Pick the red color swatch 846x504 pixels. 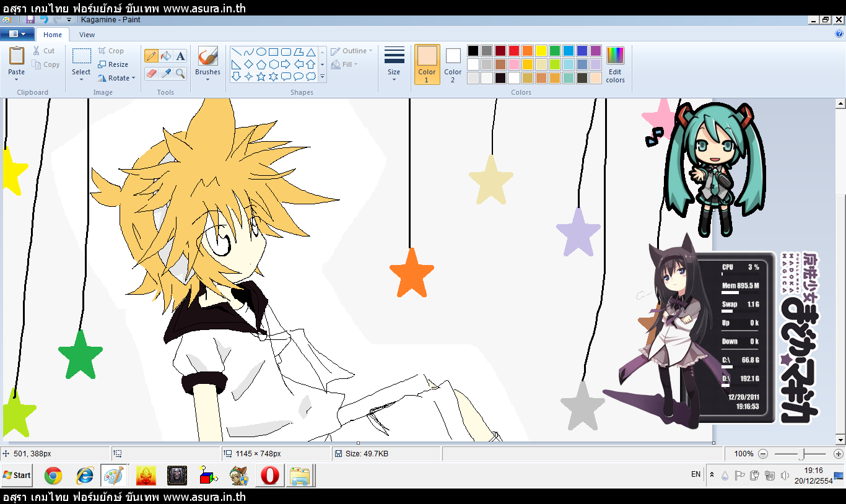pos(514,51)
